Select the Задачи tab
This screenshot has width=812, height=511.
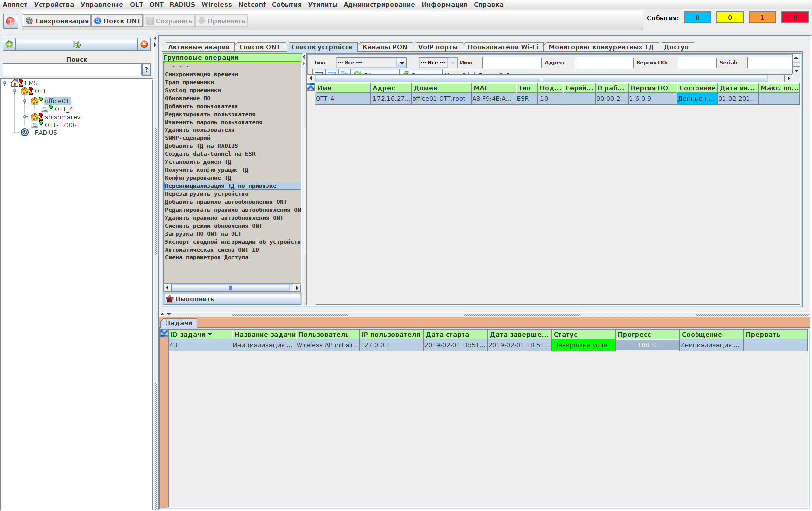[179, 323]
